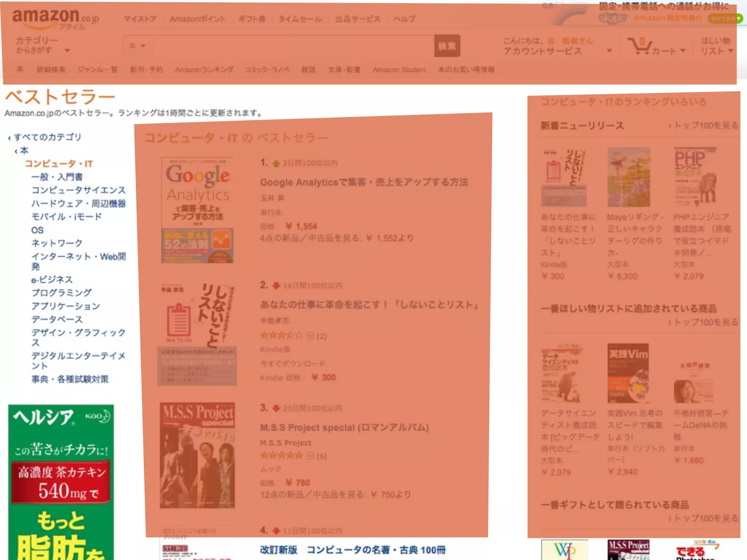Click the ヘルシア Kao advertisement banner
Viewport: 747px width, 560px height.
(61, 482)
